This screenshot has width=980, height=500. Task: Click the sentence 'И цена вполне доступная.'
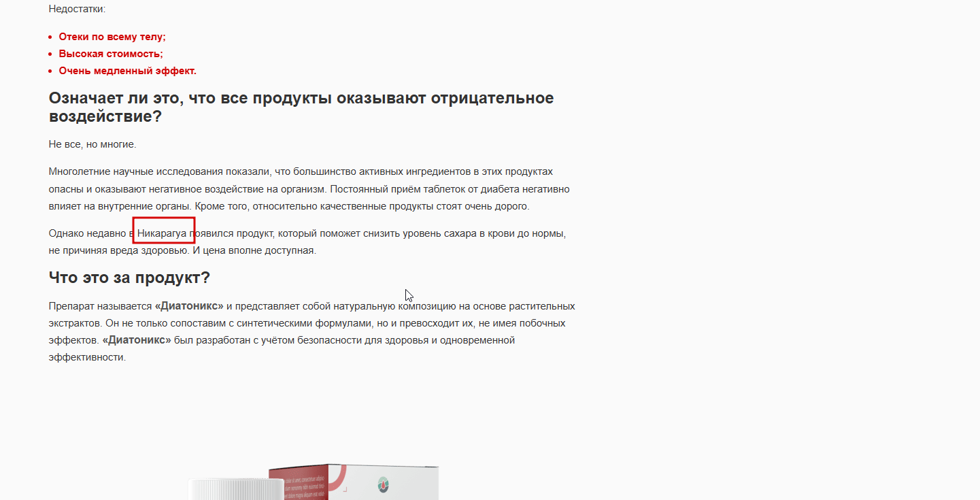point(254,250)
